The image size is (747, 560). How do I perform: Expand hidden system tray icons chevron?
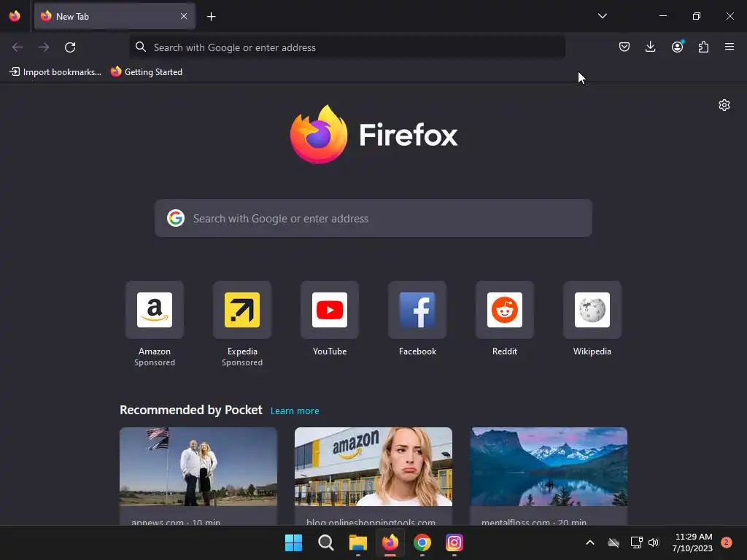[589, 542]
